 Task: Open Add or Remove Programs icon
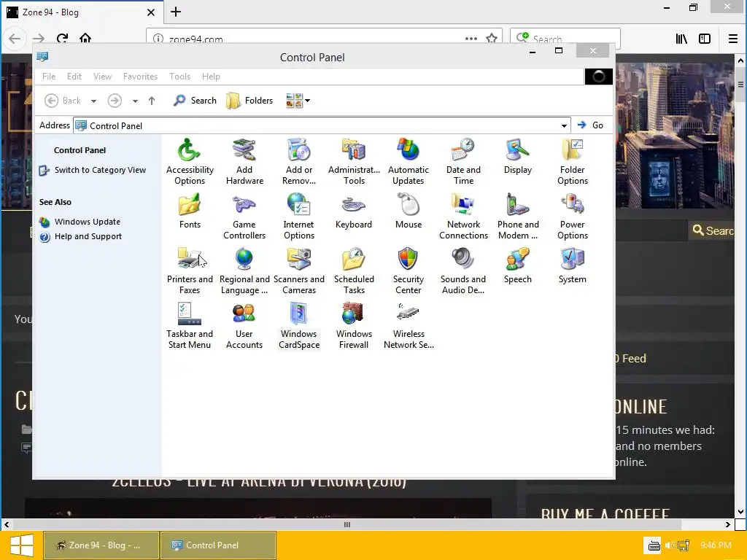pyautogui.click(x=299, y=161)
